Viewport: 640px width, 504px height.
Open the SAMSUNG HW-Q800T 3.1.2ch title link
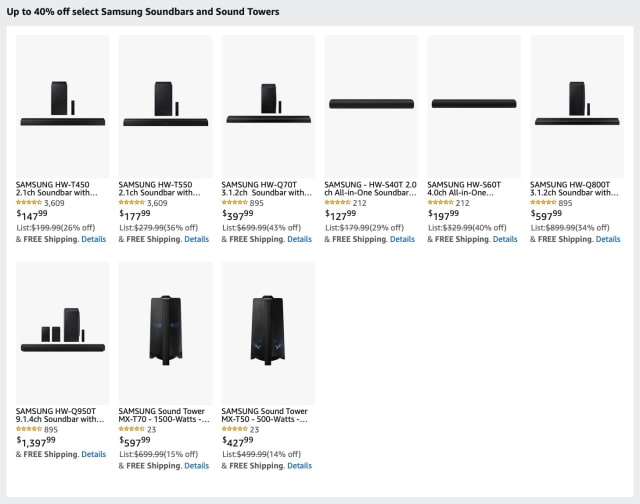(x=577, y=189)
